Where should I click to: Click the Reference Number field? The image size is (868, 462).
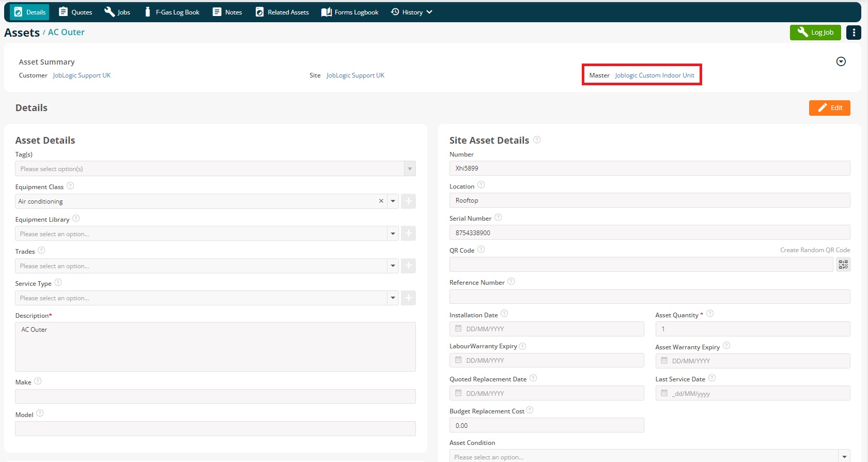point(650,297)
